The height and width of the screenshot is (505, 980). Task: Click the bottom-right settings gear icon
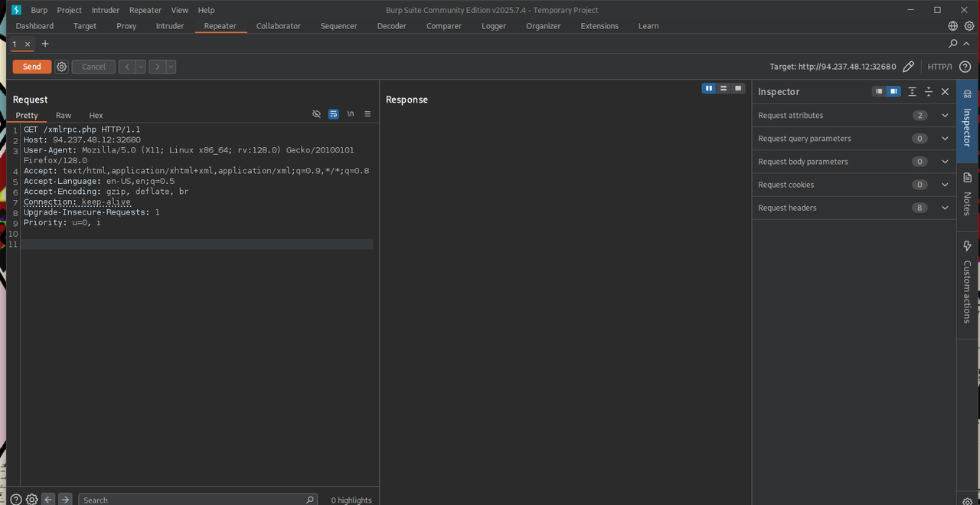tap(967, 500)
